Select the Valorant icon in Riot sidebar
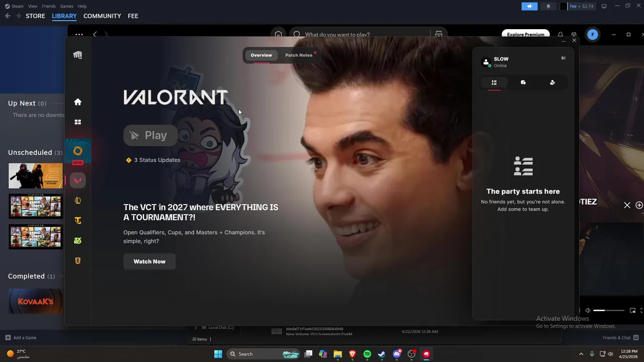 click(x=77, y=180)
